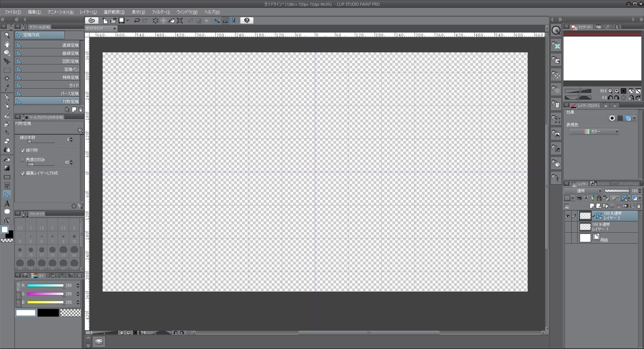Select the Eyedropper tool
The image size is (644, 349).
click(x=7, y=87)
